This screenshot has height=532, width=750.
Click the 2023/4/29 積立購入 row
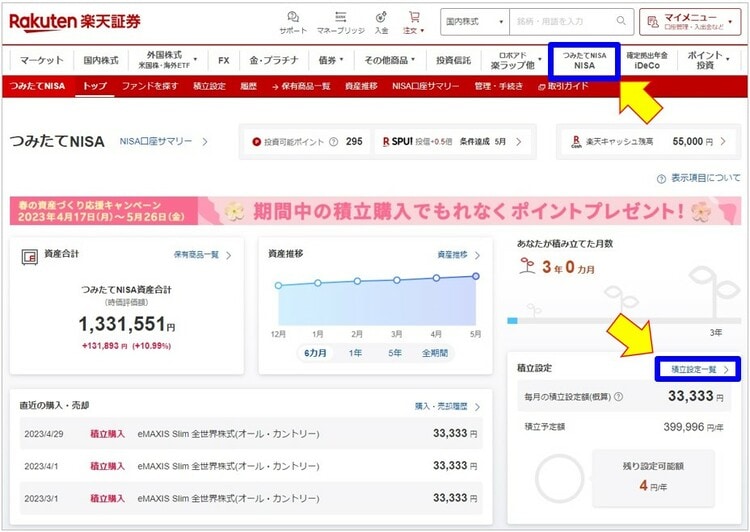[x=251, y=434]
